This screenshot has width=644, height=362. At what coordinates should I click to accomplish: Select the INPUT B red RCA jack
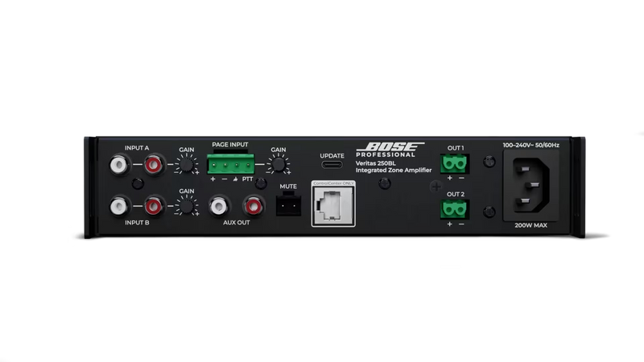154,206
